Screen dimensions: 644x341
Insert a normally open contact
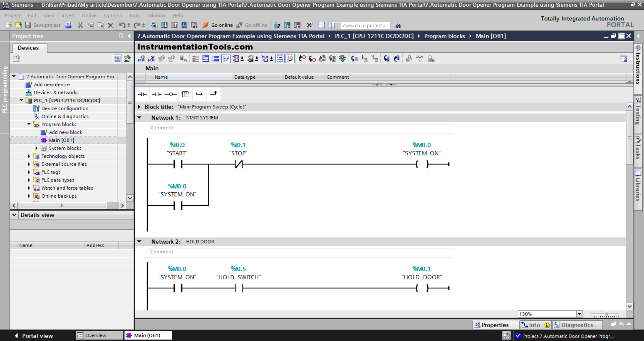(x=143, y=94)
